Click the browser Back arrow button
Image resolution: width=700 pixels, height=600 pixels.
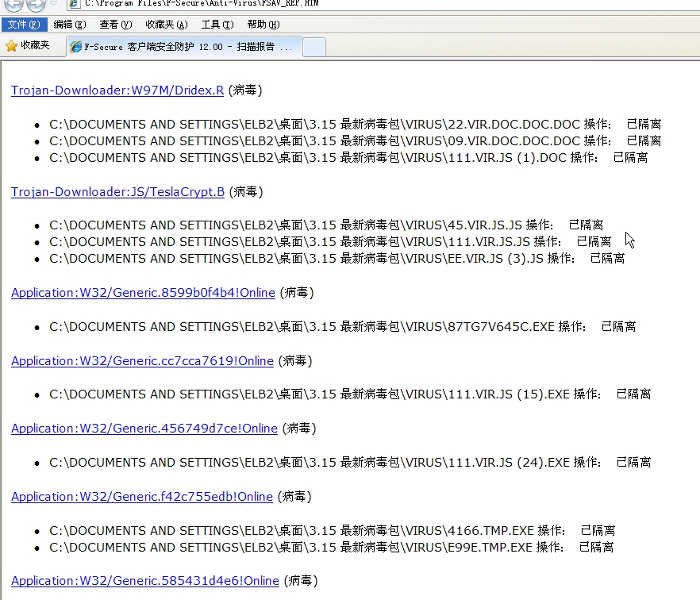pos(13,5)
